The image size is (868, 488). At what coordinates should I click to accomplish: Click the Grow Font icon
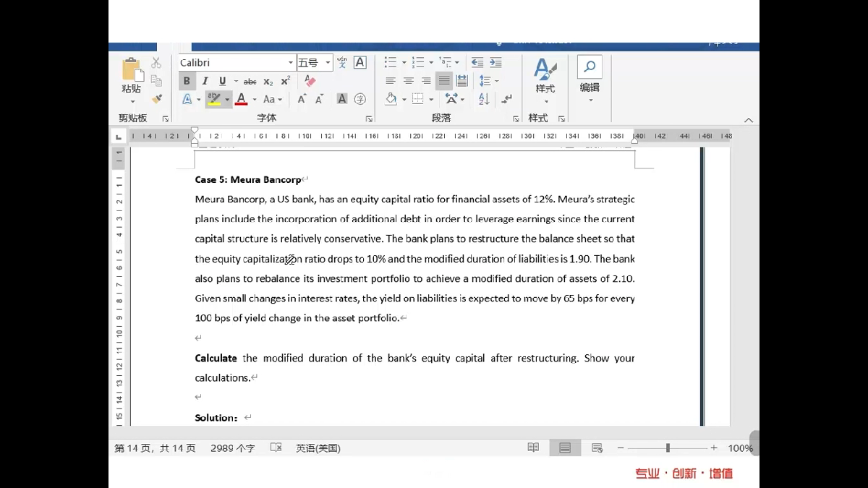[x=302, y=99]
